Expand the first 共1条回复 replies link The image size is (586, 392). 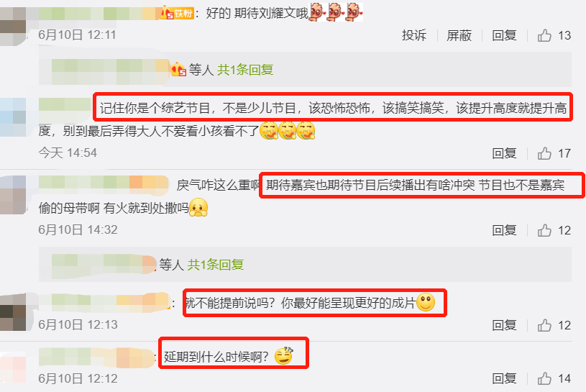coord(245,70)
